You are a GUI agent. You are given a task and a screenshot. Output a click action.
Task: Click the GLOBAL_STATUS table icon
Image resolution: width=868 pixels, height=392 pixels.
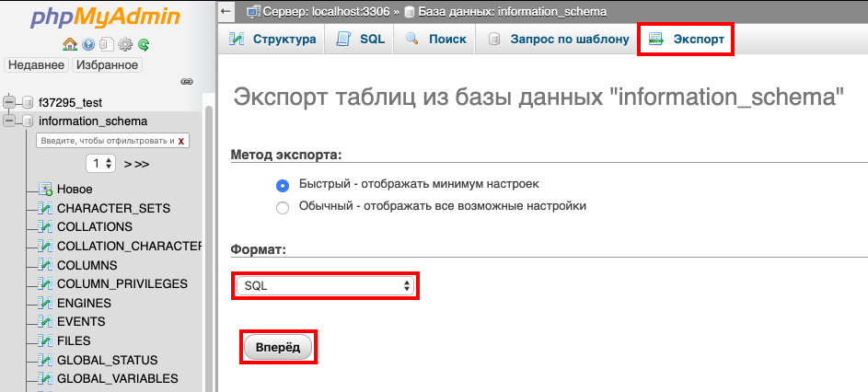45,360
